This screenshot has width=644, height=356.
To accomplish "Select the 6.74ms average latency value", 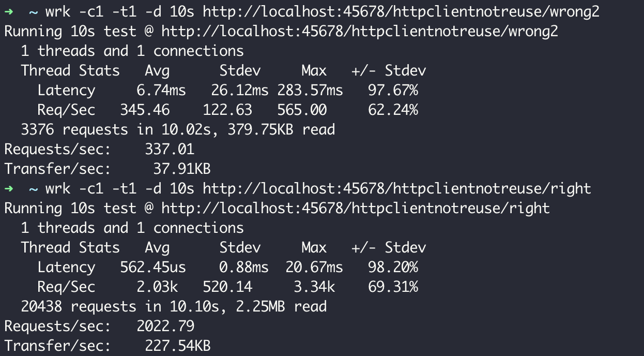I will [161, 91].
